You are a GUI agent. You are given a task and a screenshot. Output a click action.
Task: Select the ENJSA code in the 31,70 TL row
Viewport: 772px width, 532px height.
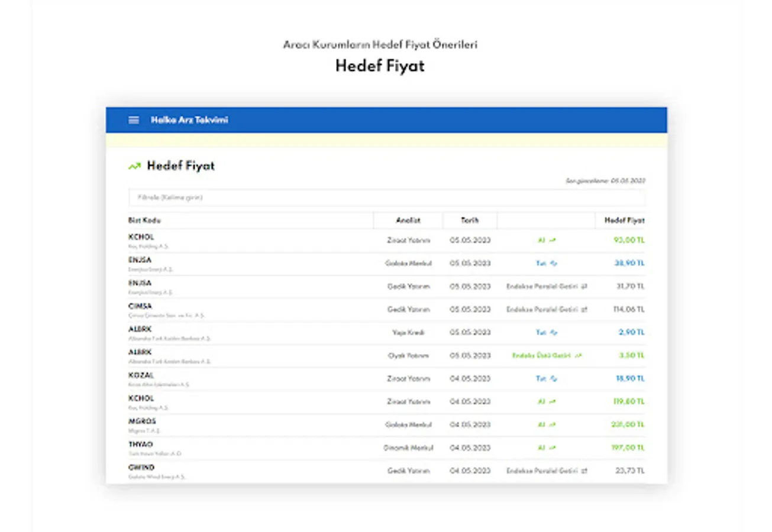coord(140,283)
